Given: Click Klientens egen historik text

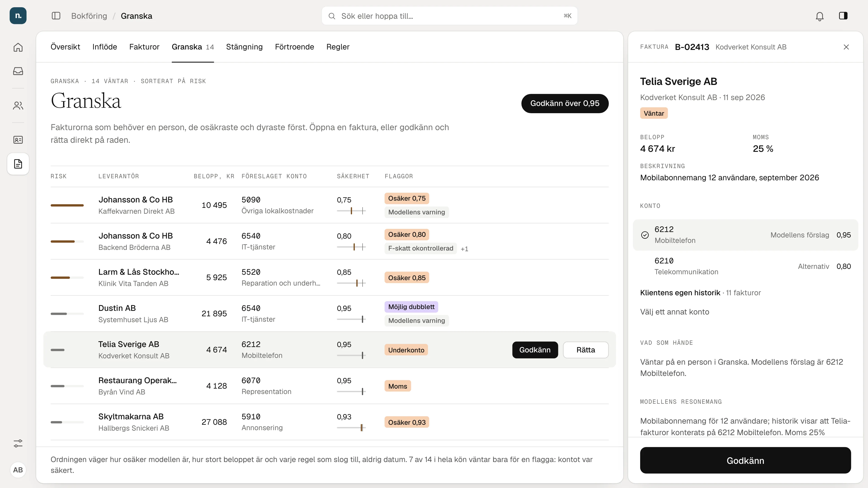Looking at the screenshot, I should point(680,293).
